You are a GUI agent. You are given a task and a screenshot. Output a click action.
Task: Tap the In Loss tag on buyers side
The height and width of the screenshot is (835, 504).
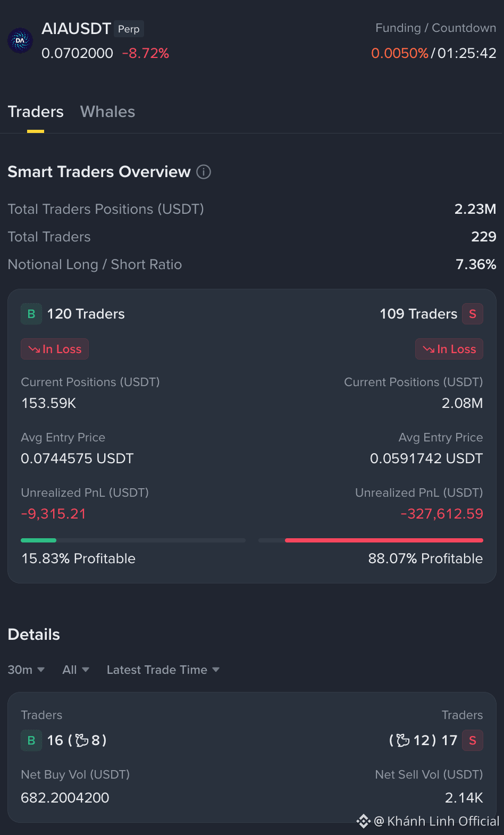(55, 349)
